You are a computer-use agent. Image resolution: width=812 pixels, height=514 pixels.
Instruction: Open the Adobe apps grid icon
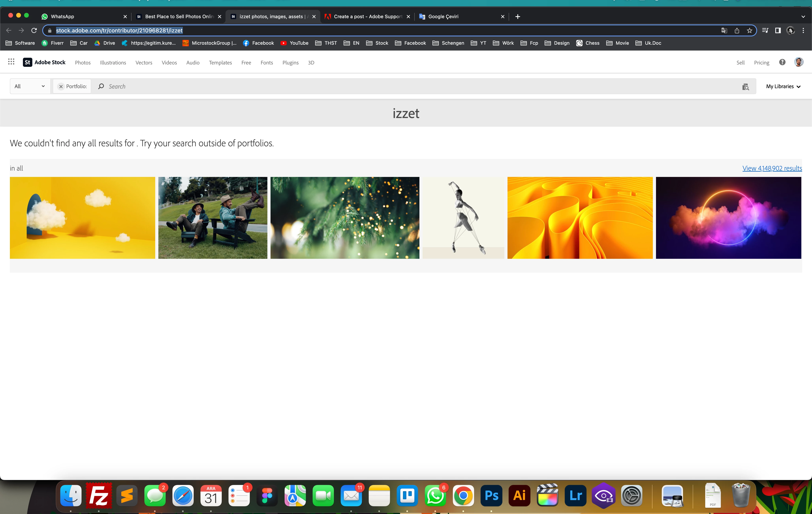(11, 62)
